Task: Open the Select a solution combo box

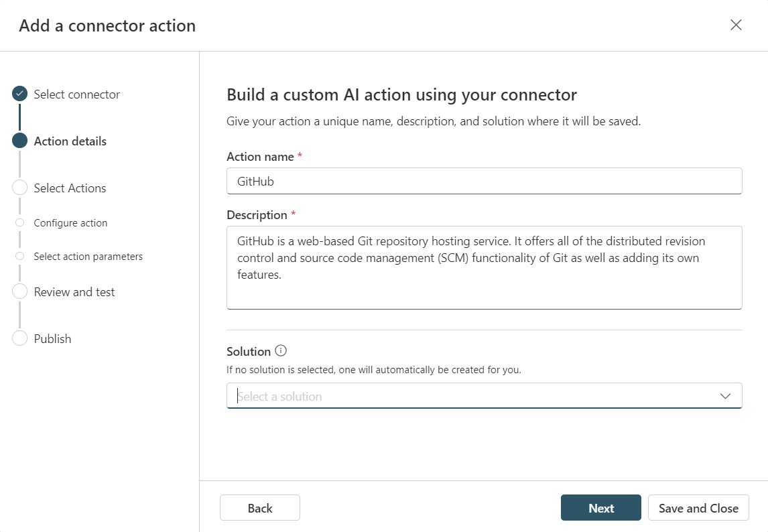Action: click(x=469, y=396)
